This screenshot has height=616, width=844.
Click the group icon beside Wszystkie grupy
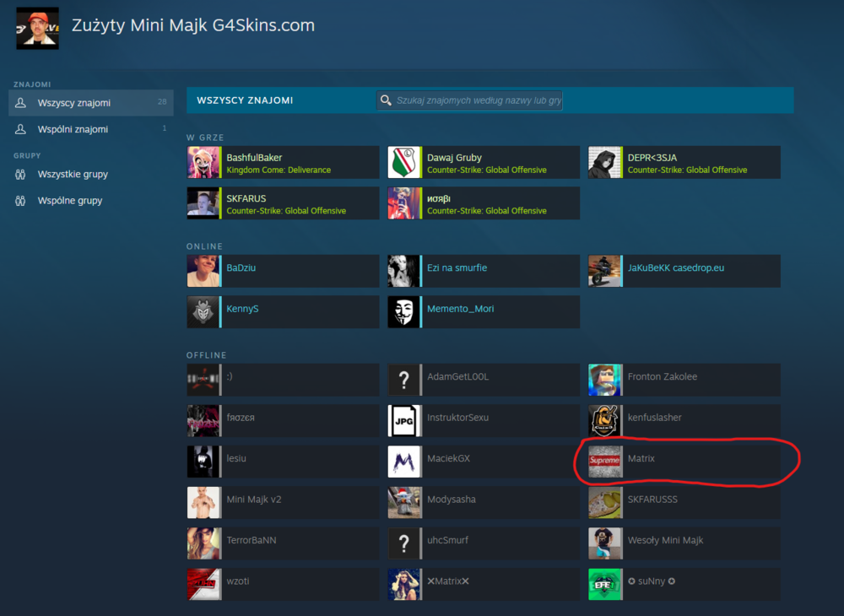point(20,175)
